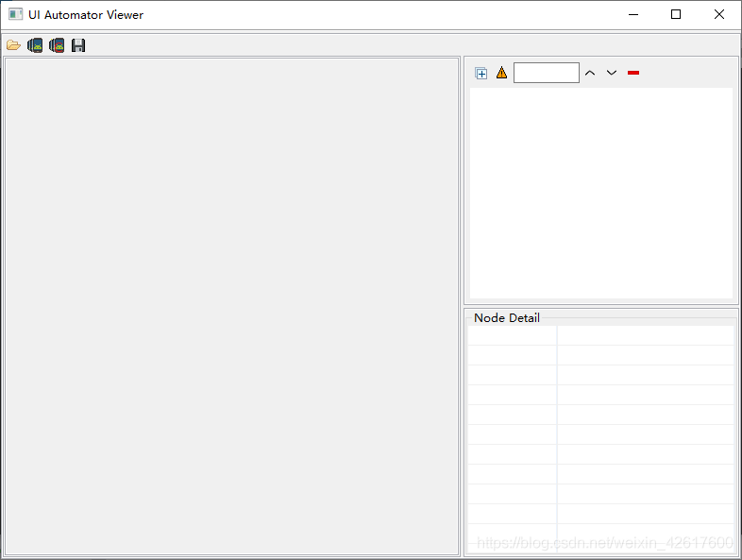The width and height of the screenshot is (742, 560).
Task: Toggle NAF nodes with the warning triangle icon
Action: pyautogui.click(x=501, y=73)
